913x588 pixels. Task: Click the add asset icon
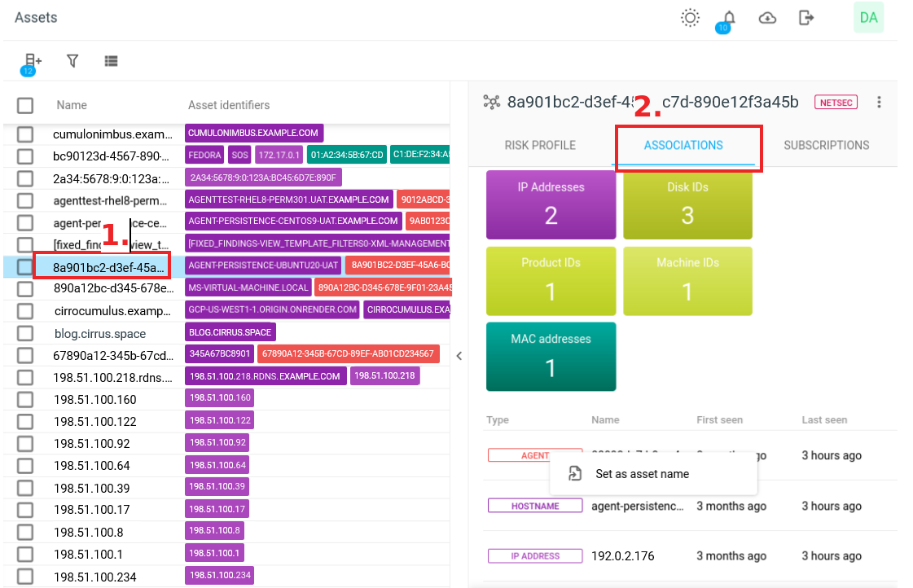32,61
